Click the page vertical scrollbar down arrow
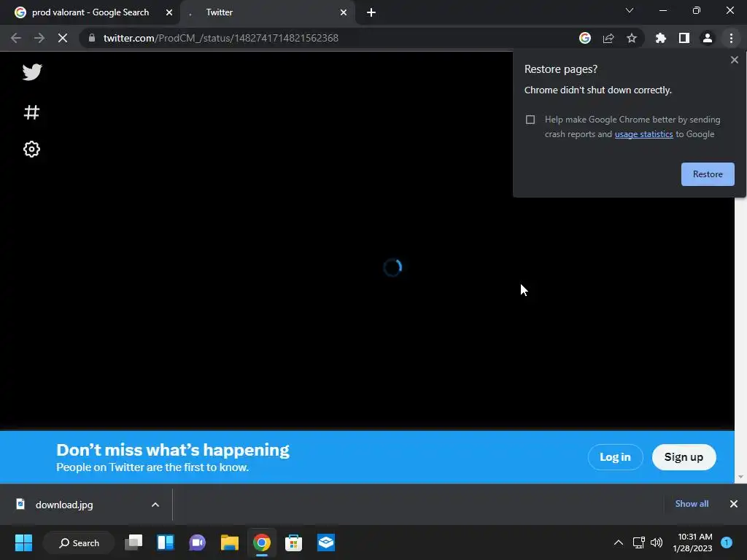Image resolution: width=747 pixels, height=560 pixels. point(740,477)
